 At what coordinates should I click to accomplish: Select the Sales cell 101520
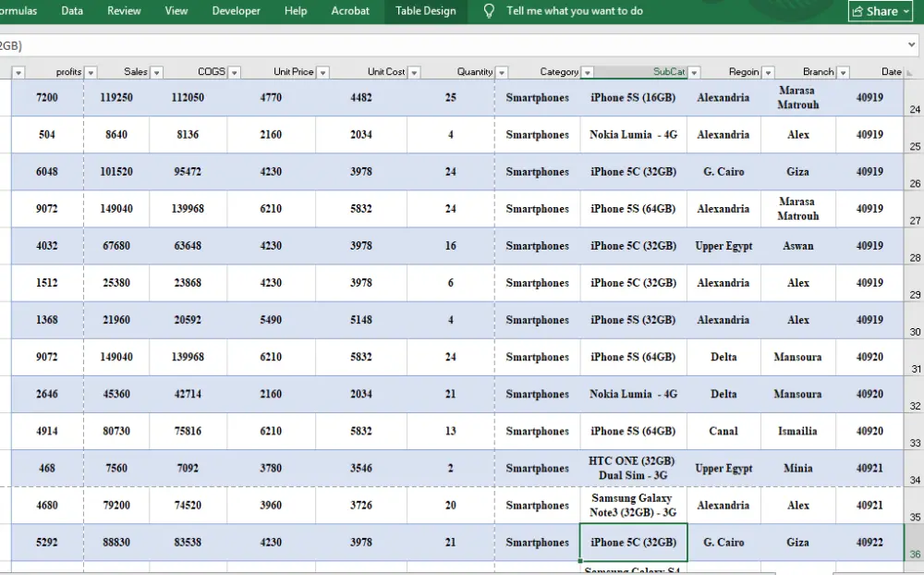[116, 172]
